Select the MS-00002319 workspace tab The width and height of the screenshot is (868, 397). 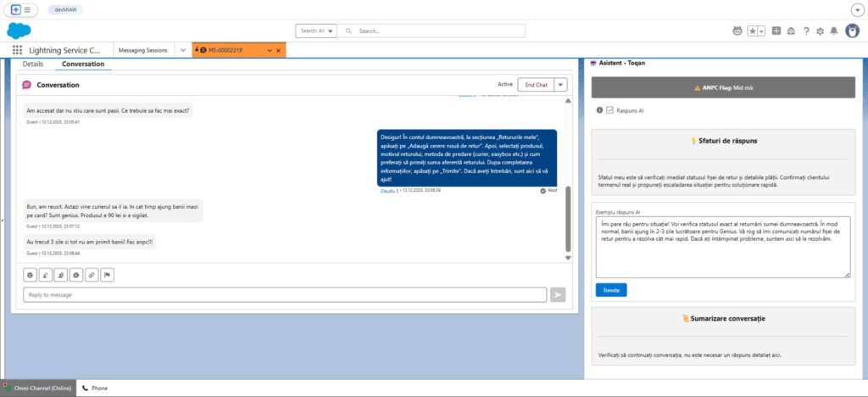[229, 51]
